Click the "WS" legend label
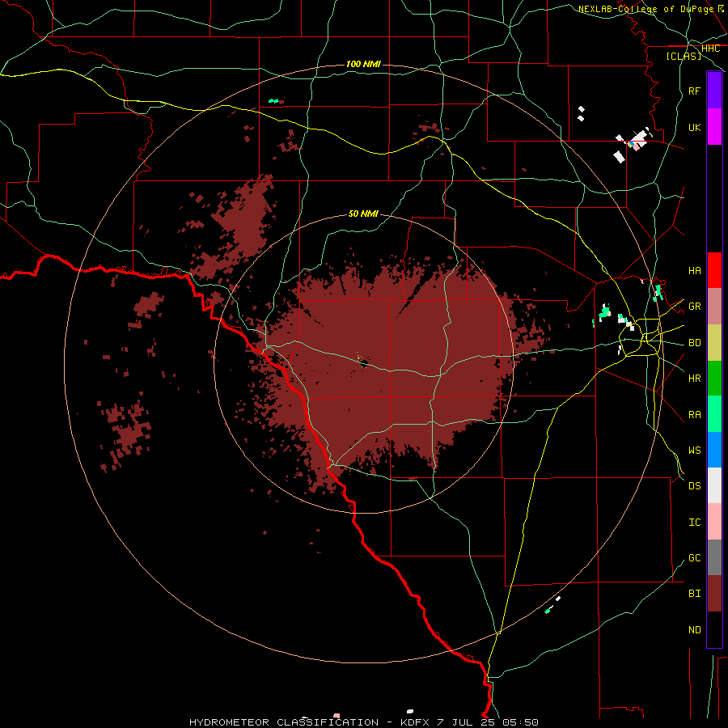Image resolution: width=728 pixels, height=728 pixels. tap(694, 451)
